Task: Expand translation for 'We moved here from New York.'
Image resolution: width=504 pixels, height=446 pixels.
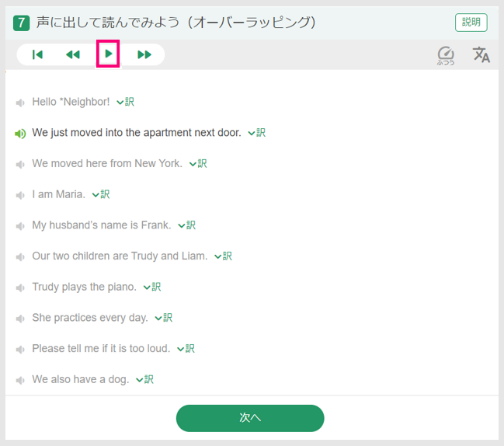Action: [x=198, y=164]
